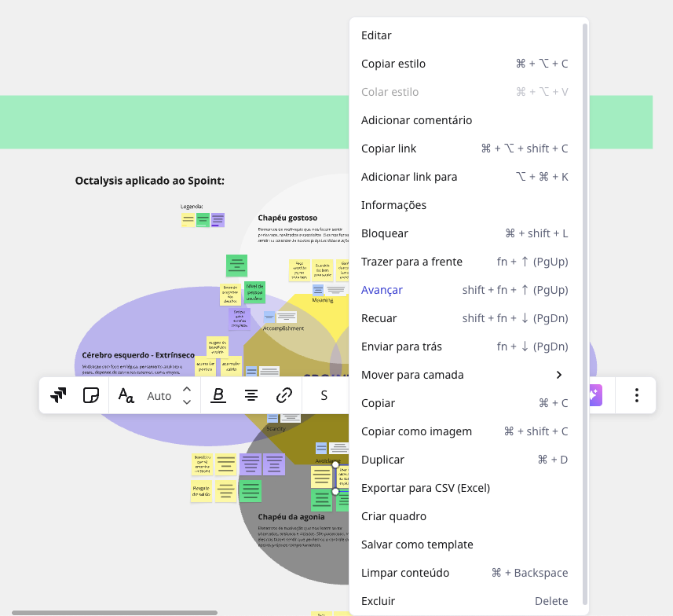Switch object type using the sticky note icon
673x616 pixels.
90,395
